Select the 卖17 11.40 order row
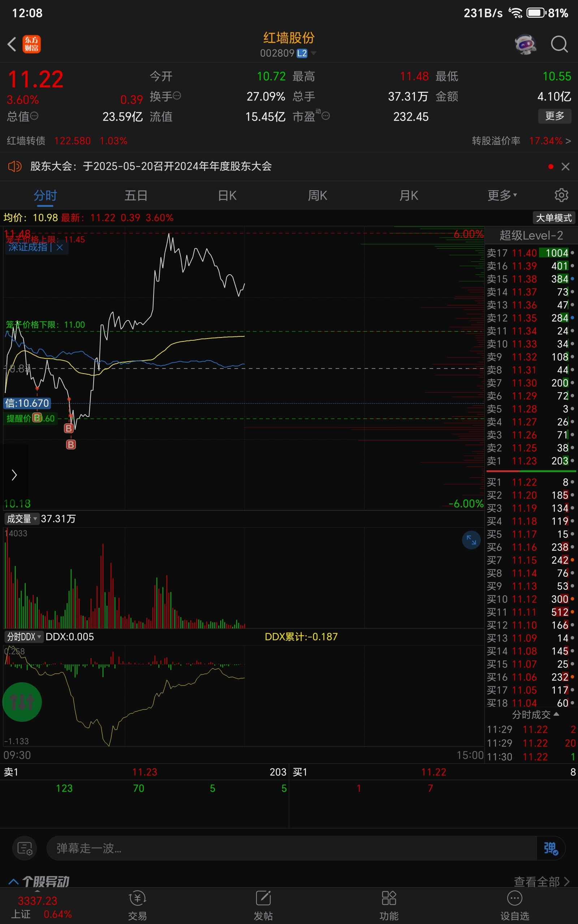Viewport: 578px width, 924px height. coord(531,253)
